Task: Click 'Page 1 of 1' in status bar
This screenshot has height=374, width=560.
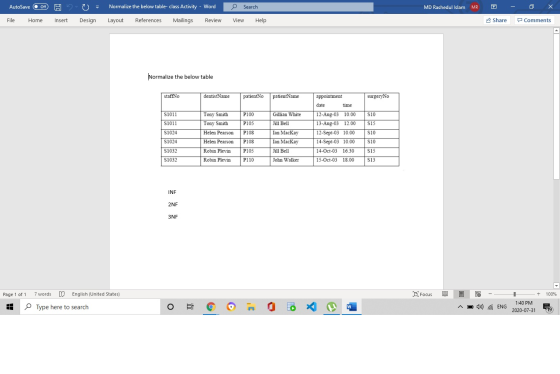Action: click(15, 294)
